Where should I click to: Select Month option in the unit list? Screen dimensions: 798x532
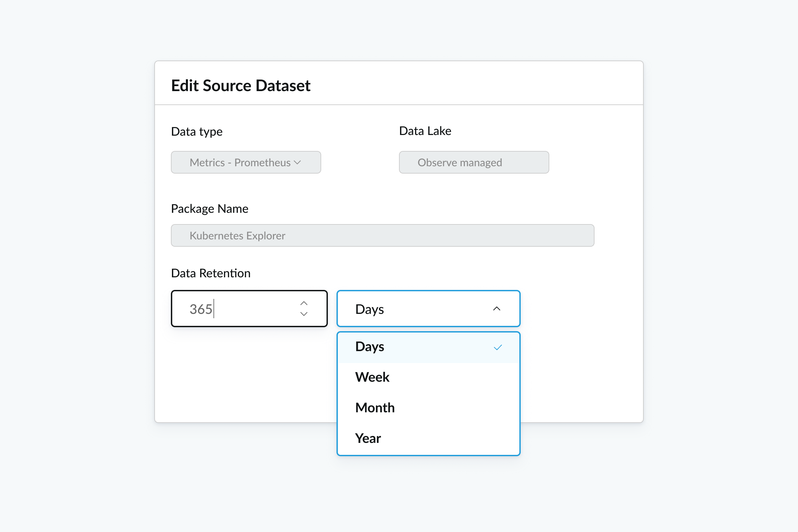pyautogui.click(x=428, y=408)
